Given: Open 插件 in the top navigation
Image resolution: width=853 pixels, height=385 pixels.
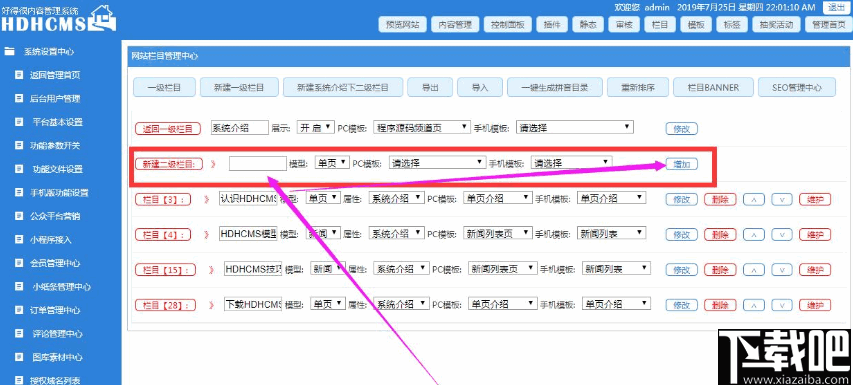Looking at the screenshot, I should click(x=552, y=24).
